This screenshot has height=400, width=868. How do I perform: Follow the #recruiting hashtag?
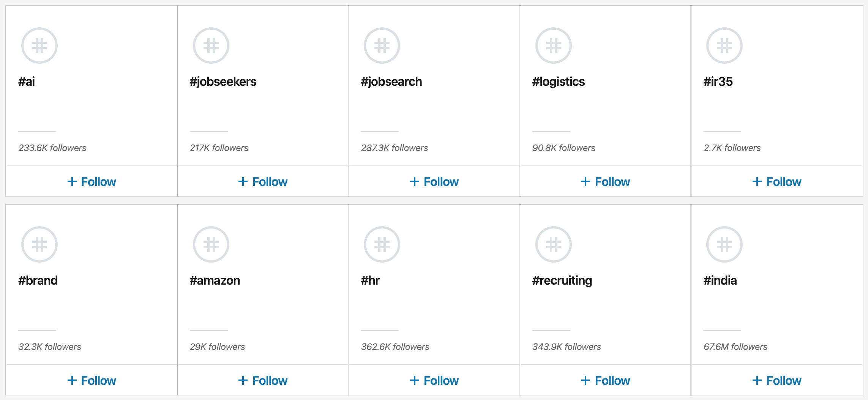pos(605,381)
